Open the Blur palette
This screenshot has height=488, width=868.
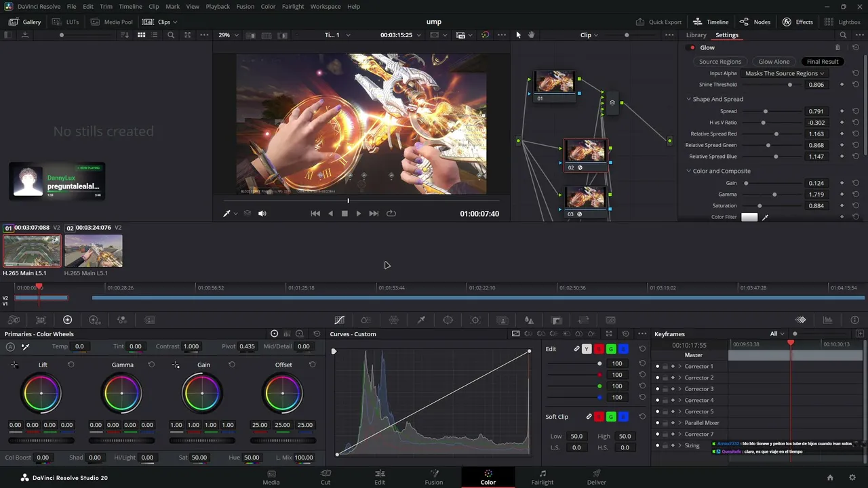tap(529, 320)
